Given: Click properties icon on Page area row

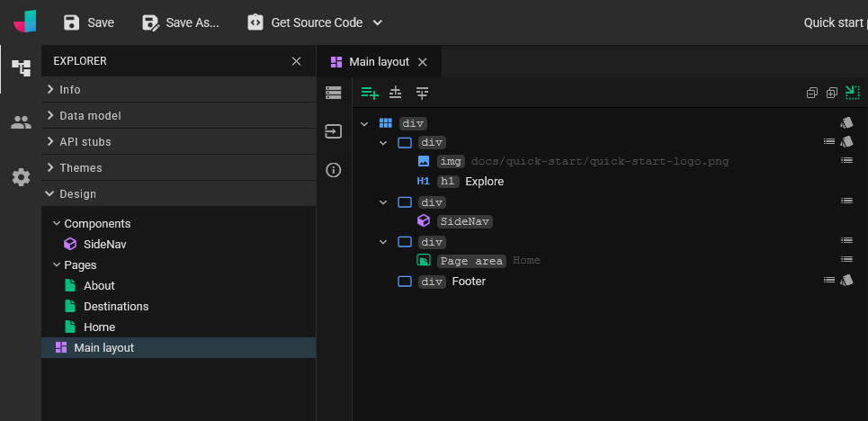Looking at the screenshot, I should pyautogui.click(x=846, y=259).
